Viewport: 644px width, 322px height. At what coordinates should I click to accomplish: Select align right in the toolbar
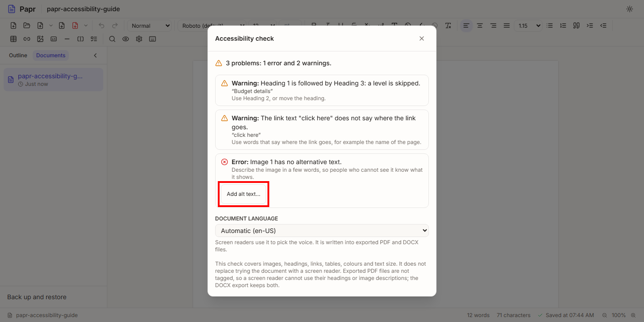(x=493, y=25)
